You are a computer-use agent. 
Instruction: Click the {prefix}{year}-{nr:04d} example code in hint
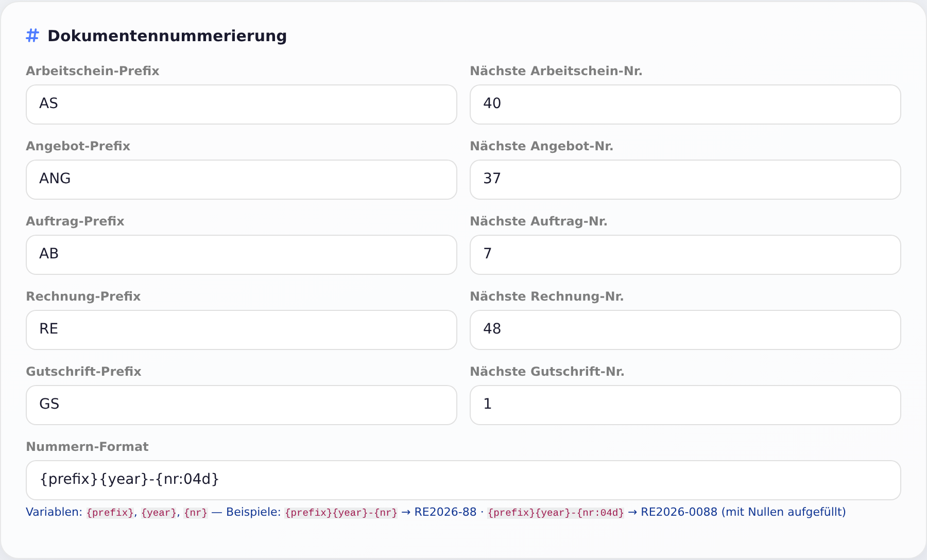556,513
